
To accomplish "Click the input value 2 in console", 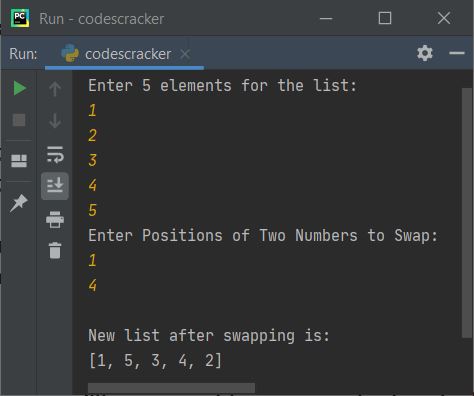I will [x=93, y=135].
